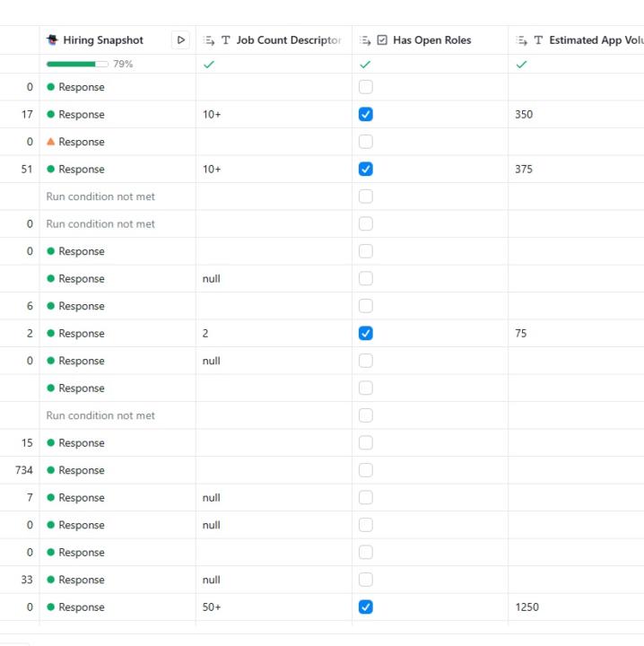Open the Hiring Snapshot column header
The width and height of the screenshot is (644, 646).
click(103, 40)
